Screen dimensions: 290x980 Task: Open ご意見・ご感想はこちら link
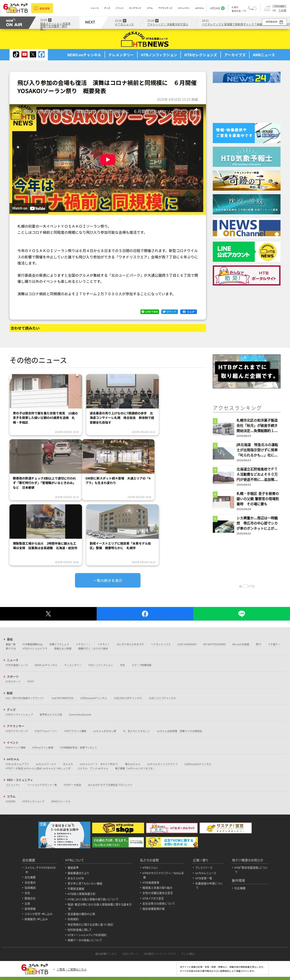tap(71, 969)
